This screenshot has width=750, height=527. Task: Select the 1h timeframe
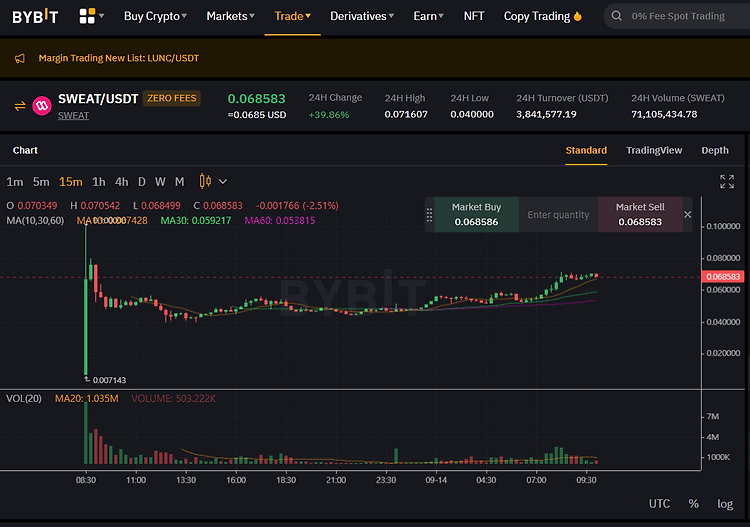point(99,182)
